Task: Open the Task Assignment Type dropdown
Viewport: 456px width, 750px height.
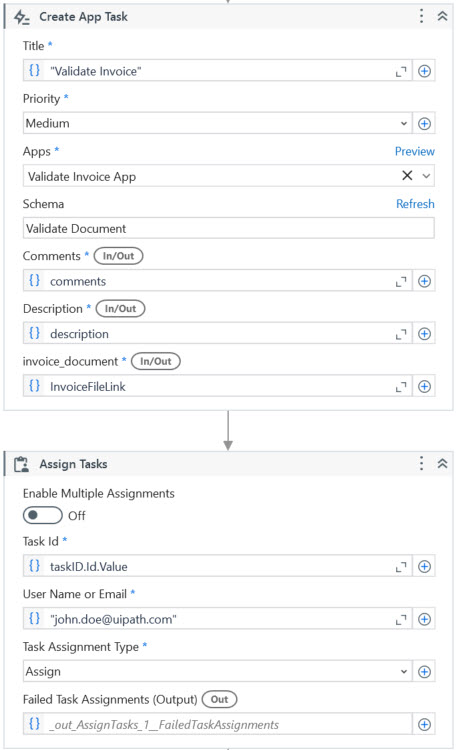Action: point(217,672)
